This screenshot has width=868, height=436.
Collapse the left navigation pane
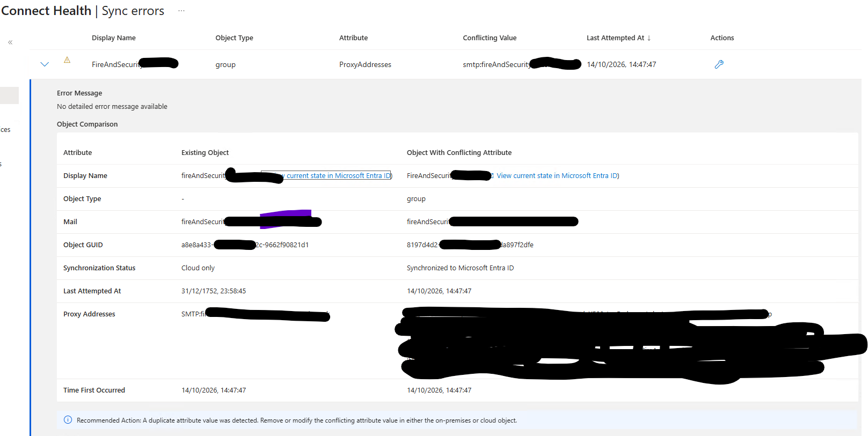(x=10, y=42)
